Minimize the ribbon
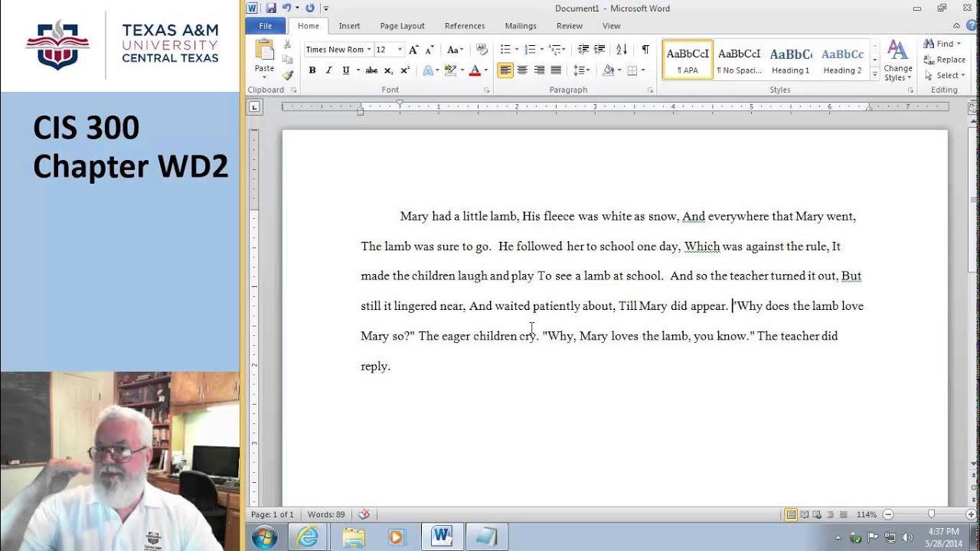The image size is (980, 551). (x=956, y=26)
